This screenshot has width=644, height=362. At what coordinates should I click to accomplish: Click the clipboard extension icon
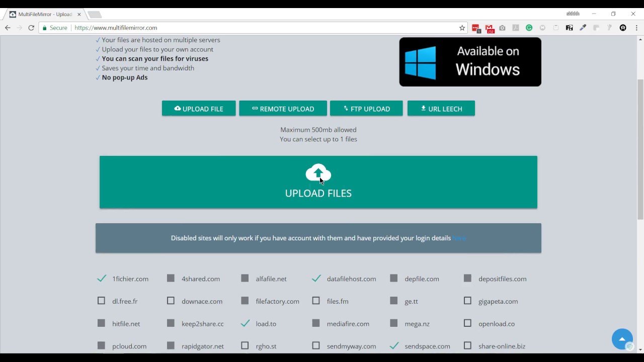(556, 28)
